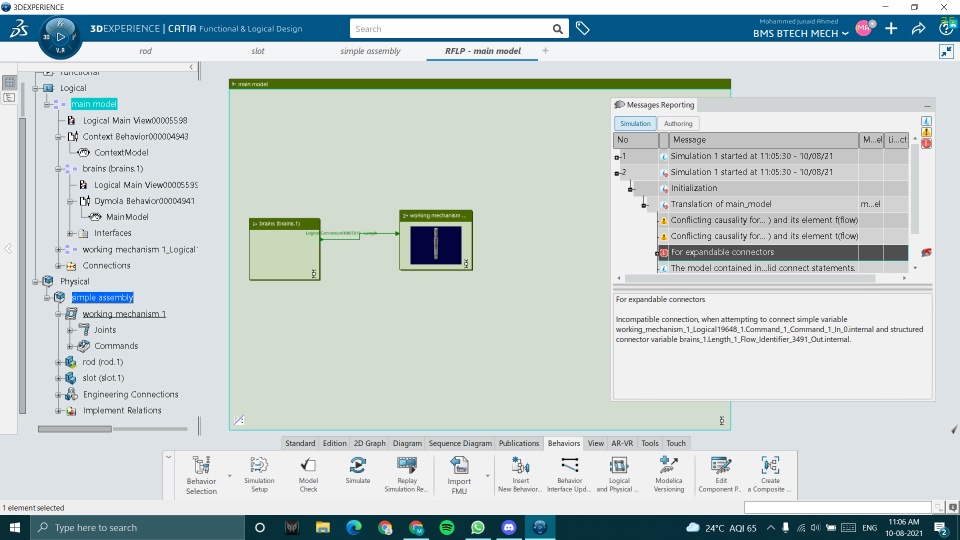Click the search magnifier icon
The width and height of the screenshot is (960, 540).
(x=557, y=29)
